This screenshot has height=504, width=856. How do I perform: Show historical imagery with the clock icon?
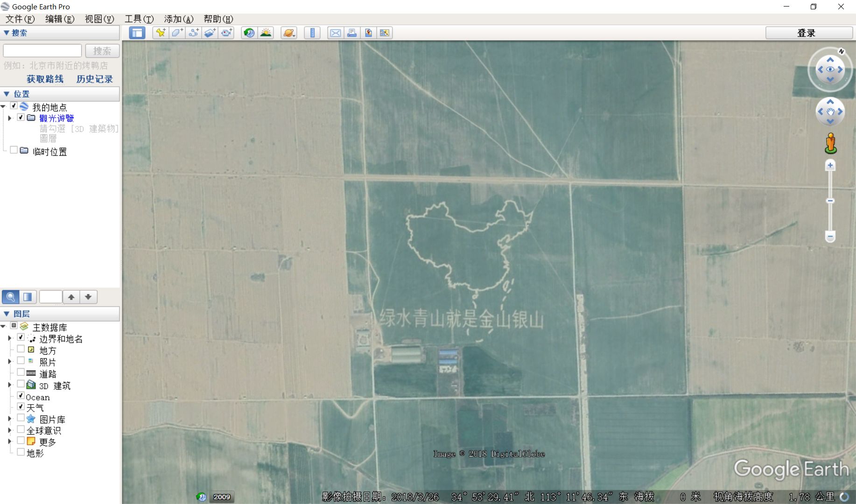[249, 33]
